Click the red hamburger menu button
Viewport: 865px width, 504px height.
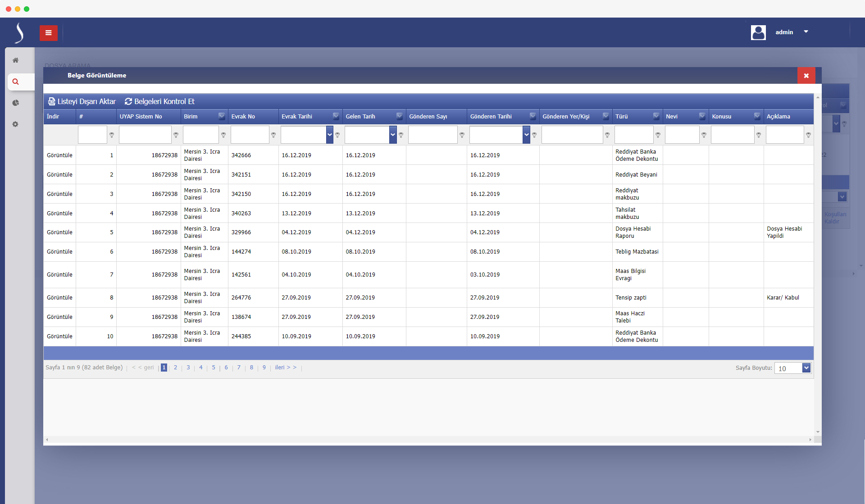[48, 33]
